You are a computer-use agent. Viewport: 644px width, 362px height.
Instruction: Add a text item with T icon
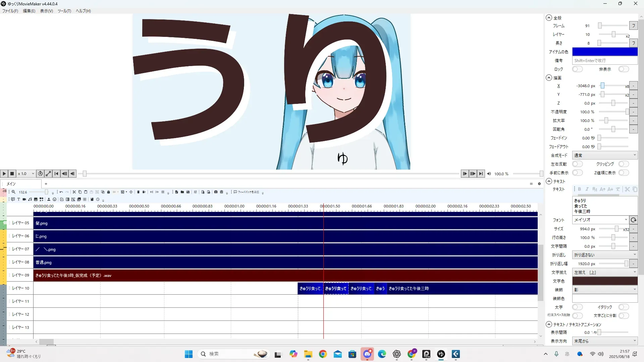click(18, 199)
